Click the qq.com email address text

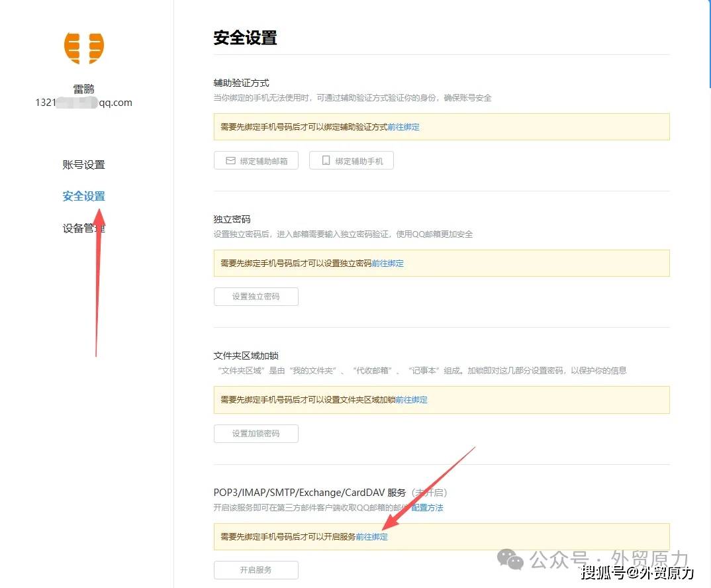[84, 103]
